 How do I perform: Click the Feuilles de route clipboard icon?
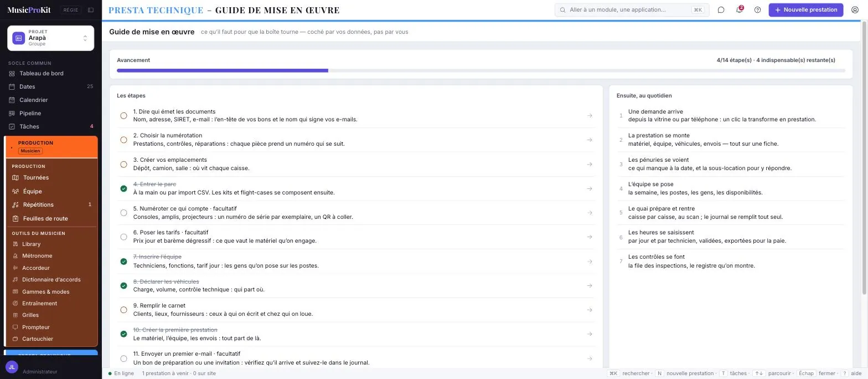pos(15,219)
